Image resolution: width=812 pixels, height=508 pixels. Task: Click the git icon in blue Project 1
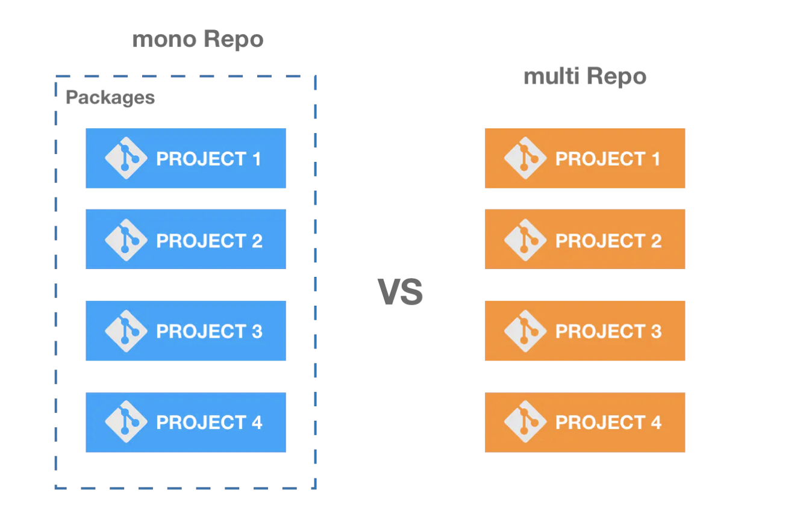(x=126, y=158)
